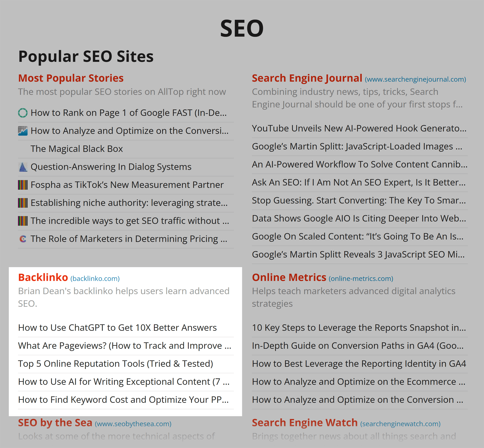Image resolution: width=484 pixels, height=448 pixels.
Task: Open the Search Engine Journal heading
Action: point(307,78)
